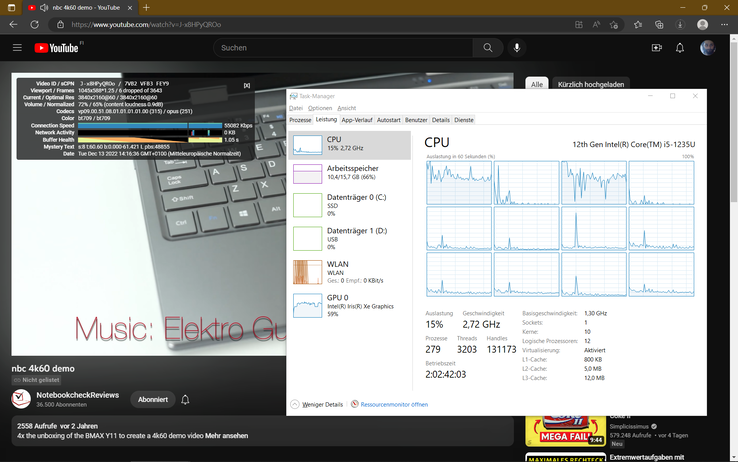The width and height of the screenshot is (738, 462).
Task: Open YouTube notifications bell
Action: (x=680, y=48)
